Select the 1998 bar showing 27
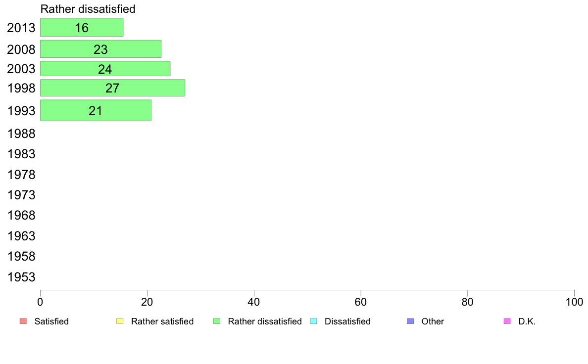 pos(112,88)
